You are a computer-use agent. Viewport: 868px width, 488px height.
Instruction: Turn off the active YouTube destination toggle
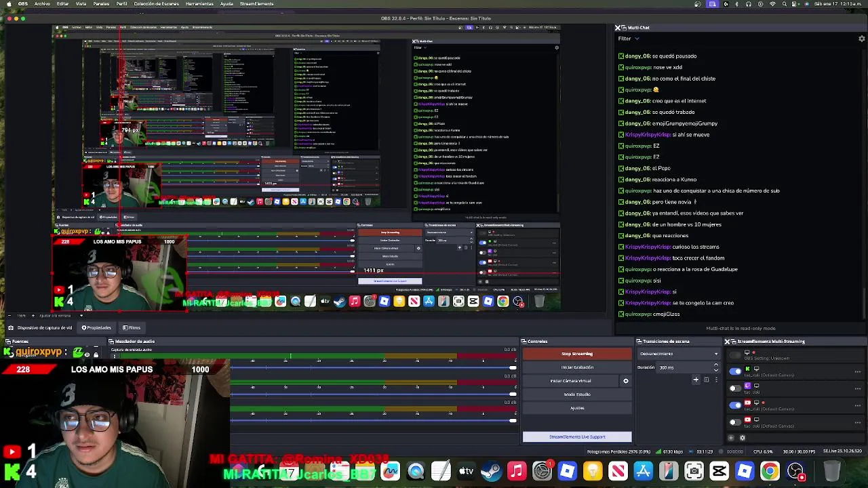pyautogui.click(x=735, y=405)
